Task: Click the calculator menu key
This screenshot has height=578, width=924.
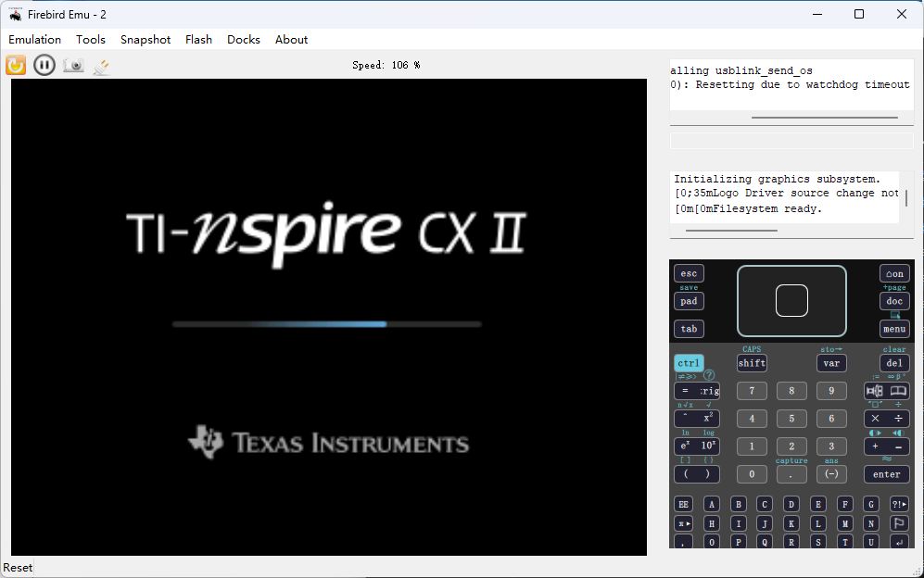Action: (x=894, y=329)
